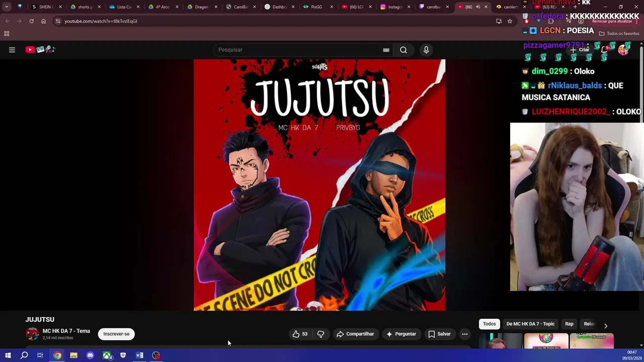
Task: Select De MC HK DA 7 - Topic chip
Action: [x=530, y=324]
